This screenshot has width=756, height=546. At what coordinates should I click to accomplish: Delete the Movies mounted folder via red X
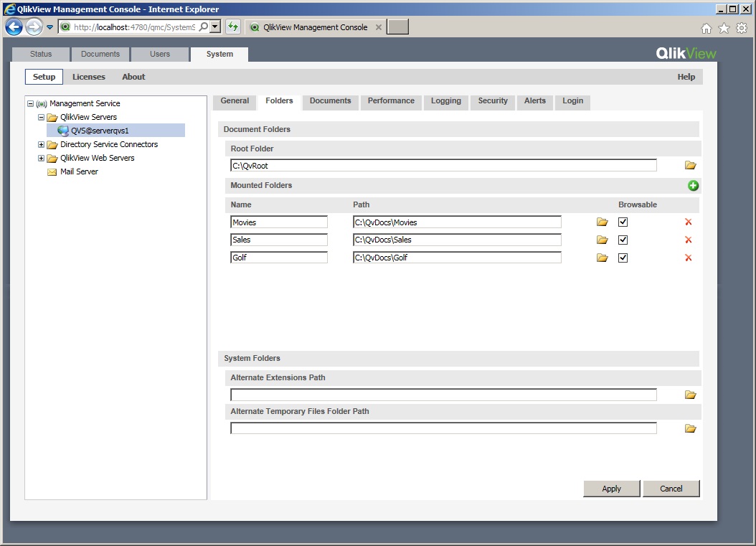pos(688,222)
